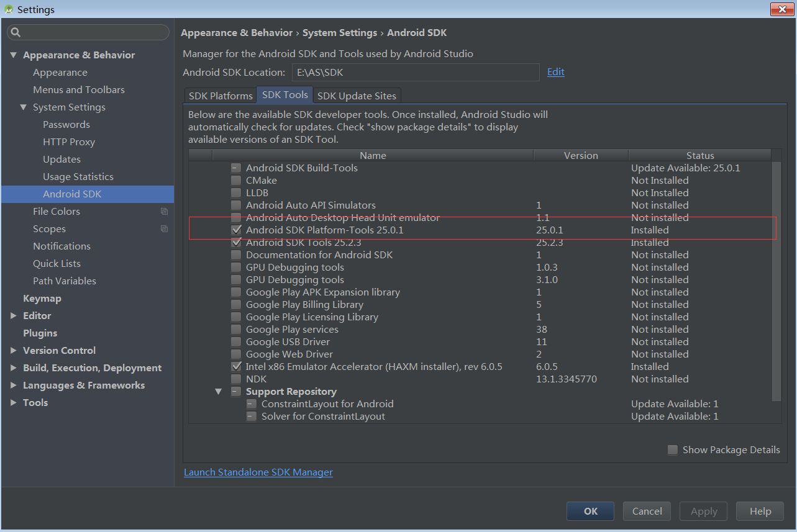Click the Scopes project-level icon
The width and height of the screenshot is (797, 532).
(164, 229)
